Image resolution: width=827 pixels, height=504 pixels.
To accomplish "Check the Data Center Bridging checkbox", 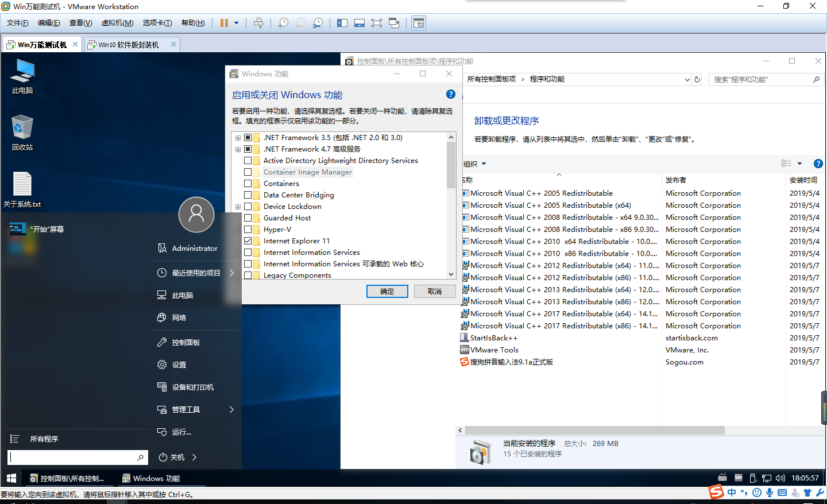I will [x=248, y=195].
